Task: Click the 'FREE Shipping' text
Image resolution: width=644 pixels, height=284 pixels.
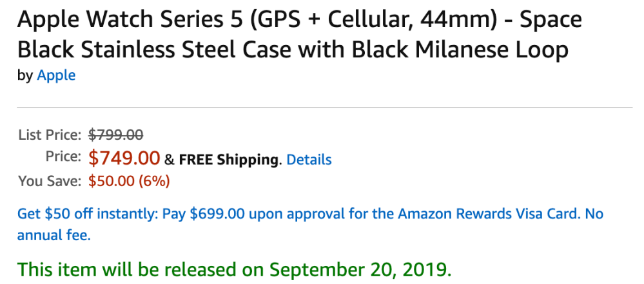Action: point(229,159)
